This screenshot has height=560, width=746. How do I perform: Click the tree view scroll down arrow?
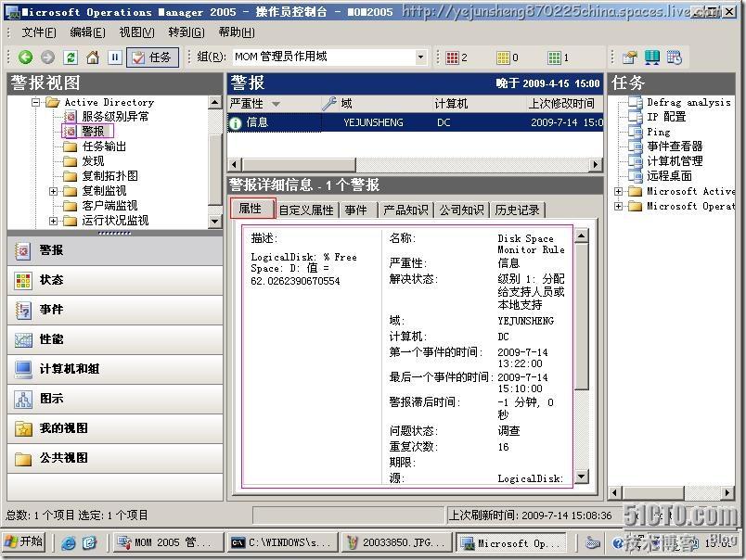[214, 221]
